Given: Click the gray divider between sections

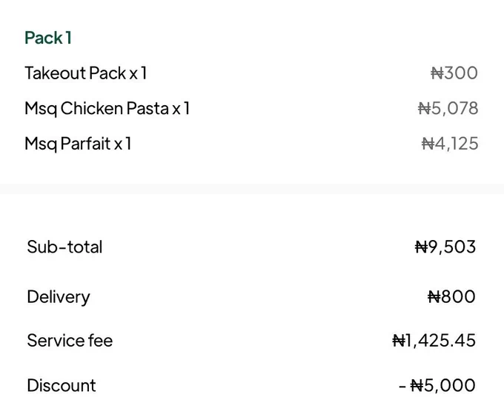Looking at the screenshot, I should [252, 189].
